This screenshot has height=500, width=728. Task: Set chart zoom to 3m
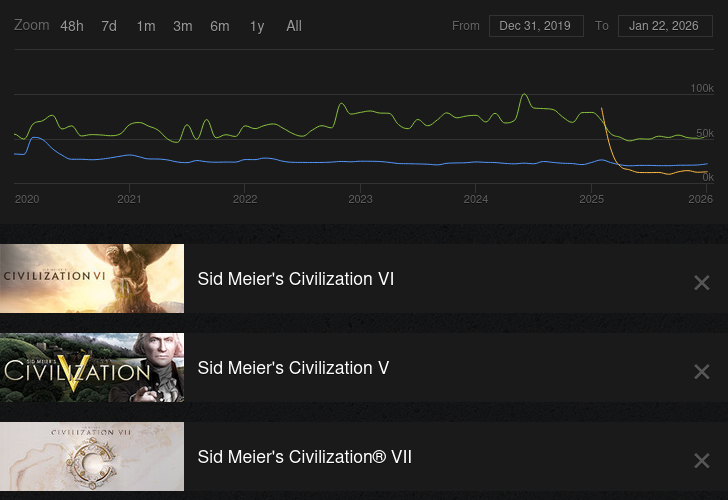point(182,26)
